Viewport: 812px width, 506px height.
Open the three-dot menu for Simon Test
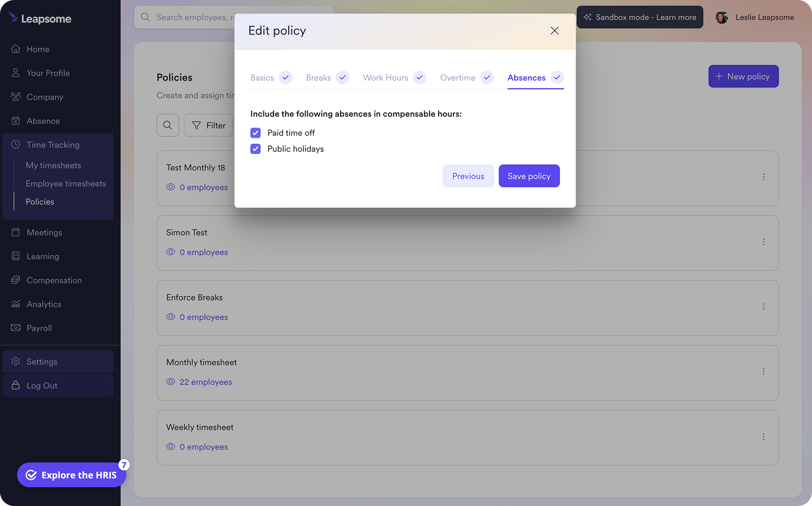coord(764,242)
